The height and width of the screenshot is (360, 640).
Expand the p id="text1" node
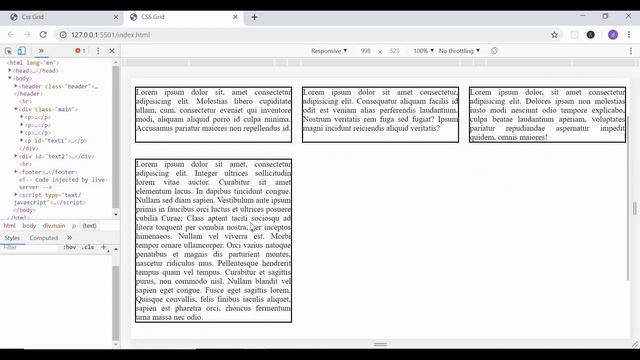[x=22, y=140]
